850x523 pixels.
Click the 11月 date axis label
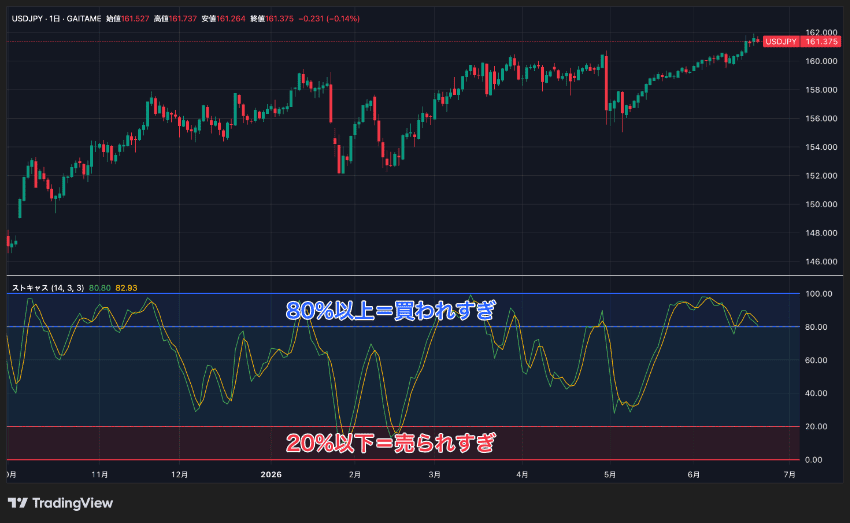pos(99,474)
